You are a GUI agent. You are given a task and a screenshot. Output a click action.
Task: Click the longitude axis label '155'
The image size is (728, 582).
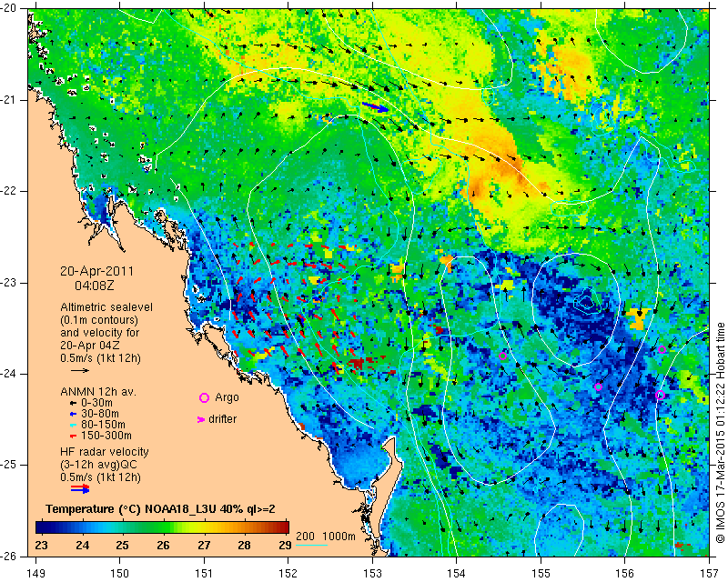tap(541, 574)
